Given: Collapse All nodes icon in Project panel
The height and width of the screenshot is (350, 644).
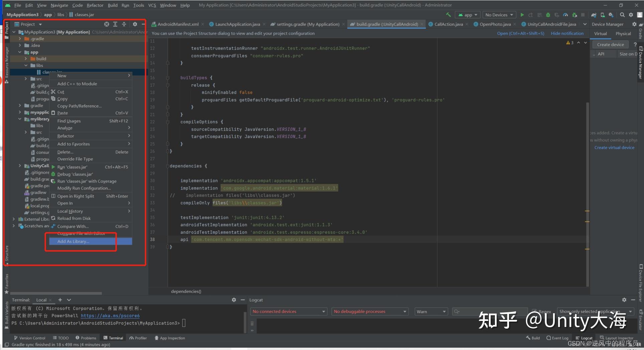Looking at the screenshot, I should pyautogui.click(x=124, y=24).
